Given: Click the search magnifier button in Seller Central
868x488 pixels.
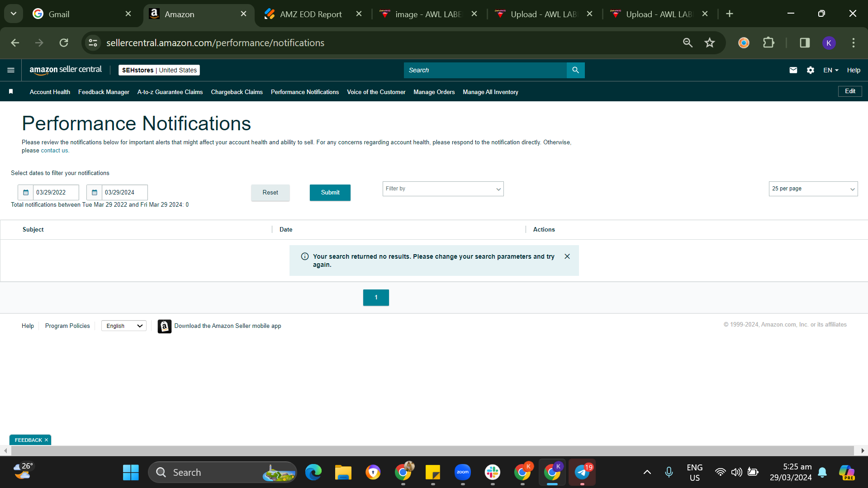Looking at the screenshot, I should click(x=575, y=70).
